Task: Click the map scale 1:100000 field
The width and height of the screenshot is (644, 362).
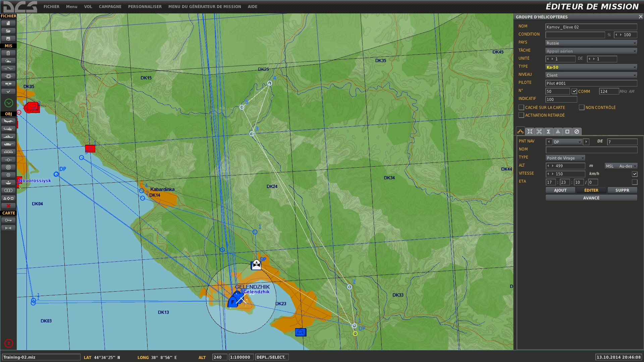Action: click(x=241, y=357)
